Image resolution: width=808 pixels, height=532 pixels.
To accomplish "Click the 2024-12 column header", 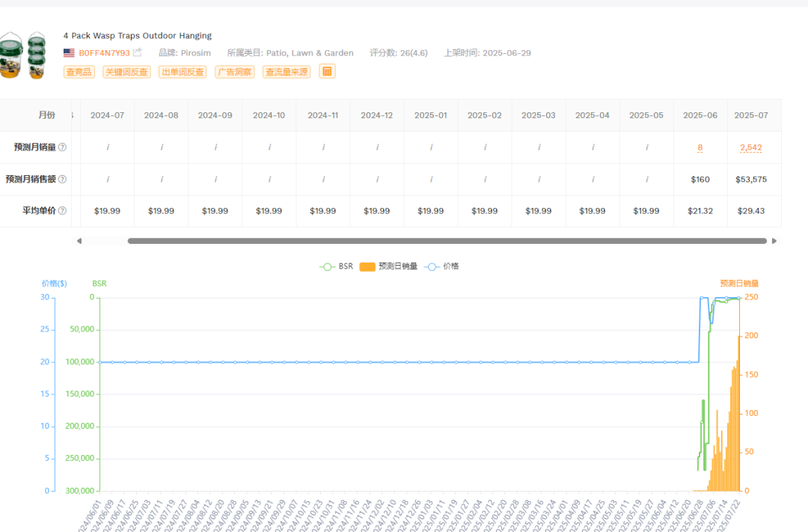I will pos(376,115).
